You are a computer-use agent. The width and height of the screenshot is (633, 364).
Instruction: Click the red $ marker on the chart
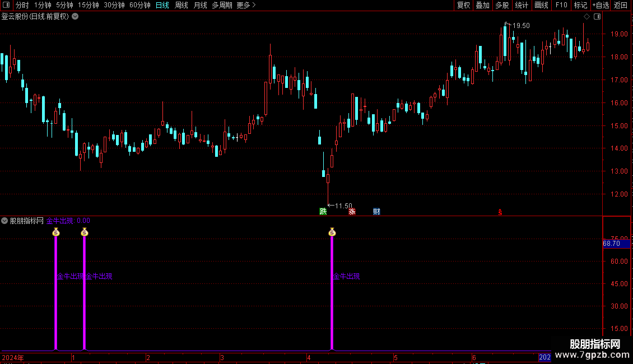click(500, 212)
